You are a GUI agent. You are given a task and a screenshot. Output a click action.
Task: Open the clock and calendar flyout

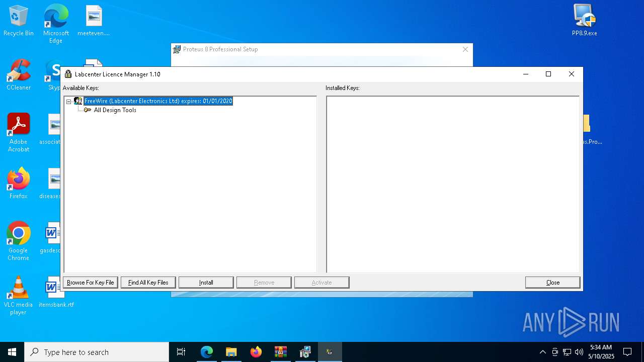click(x=602, y=352)
